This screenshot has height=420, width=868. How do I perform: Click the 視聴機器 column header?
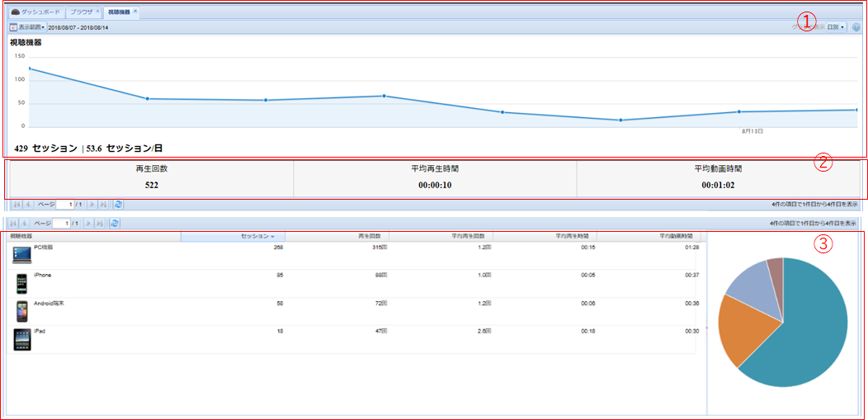click(94, 236)
